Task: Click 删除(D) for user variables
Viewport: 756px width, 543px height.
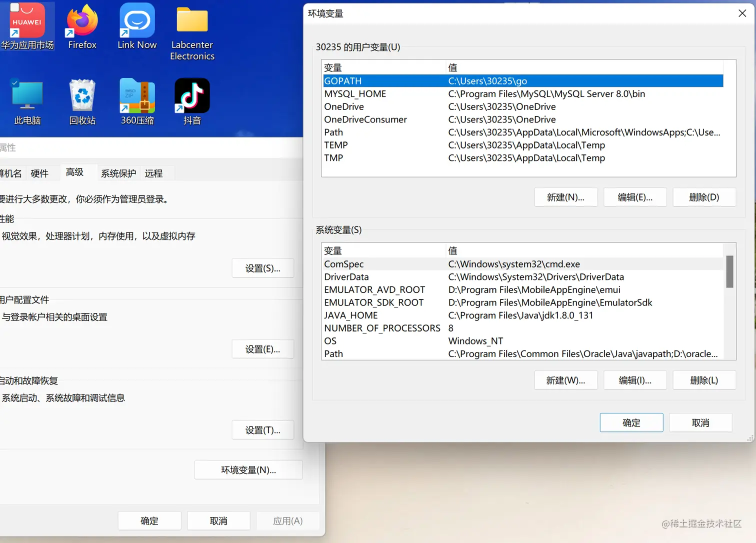Action: (x=704, y=197)
